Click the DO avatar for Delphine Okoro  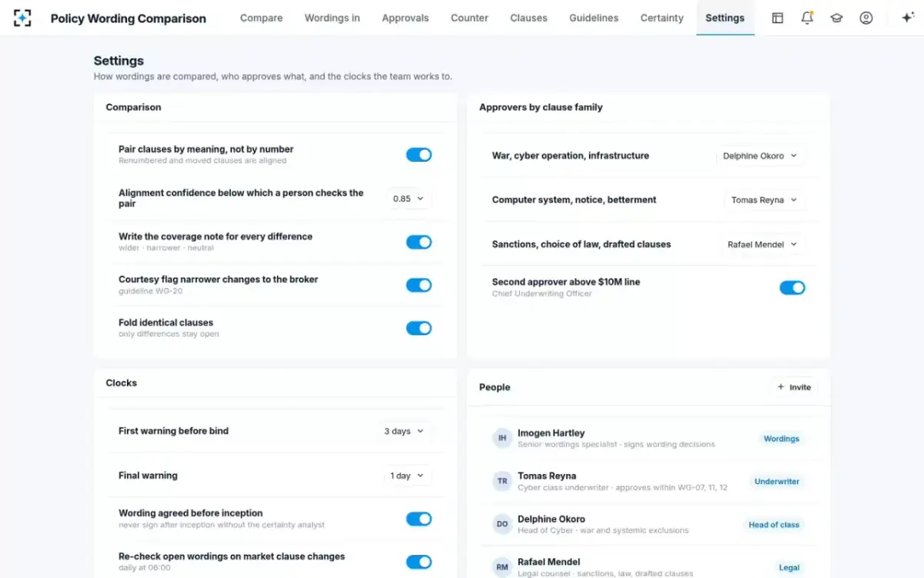tap(502, 524)
